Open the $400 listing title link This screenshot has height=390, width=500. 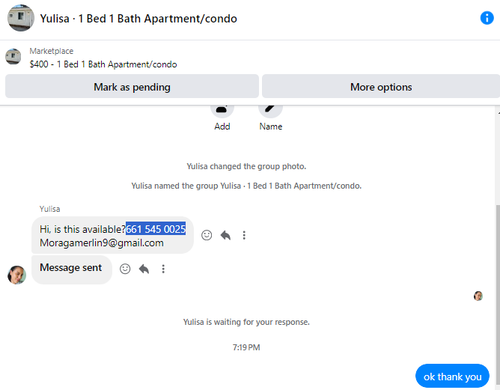pos(103,64)
